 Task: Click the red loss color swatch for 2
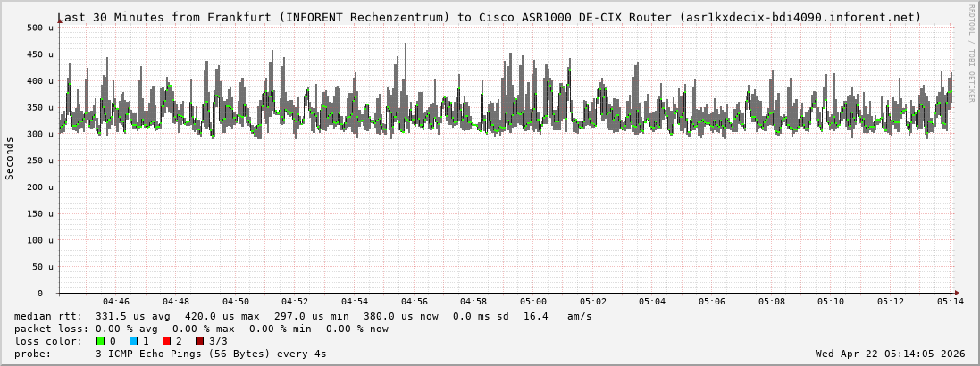coord(166,341)
